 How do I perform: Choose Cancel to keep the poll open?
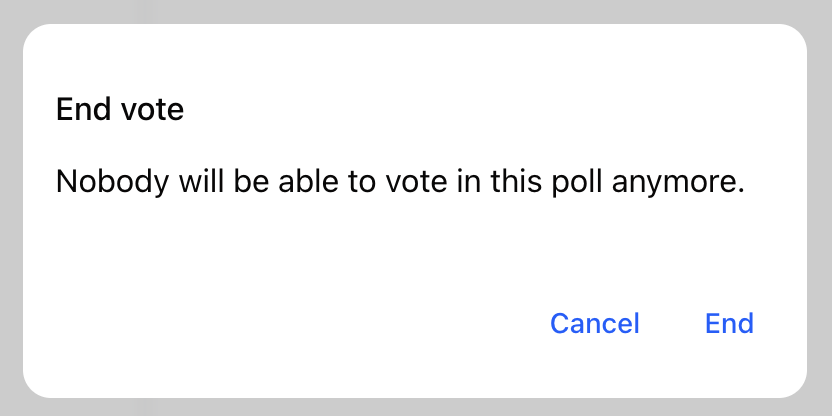tap(594, 324)
